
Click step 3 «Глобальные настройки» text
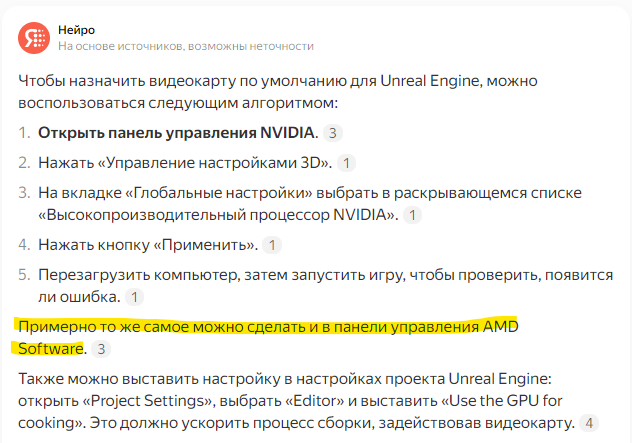310,204
